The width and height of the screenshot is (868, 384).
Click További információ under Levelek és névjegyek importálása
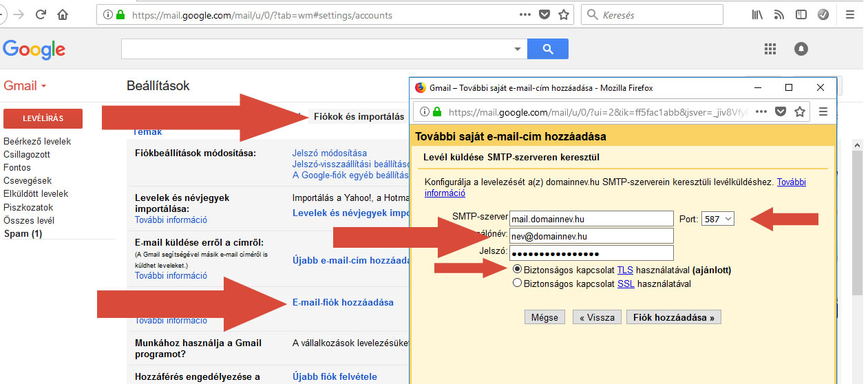[171, 220]
